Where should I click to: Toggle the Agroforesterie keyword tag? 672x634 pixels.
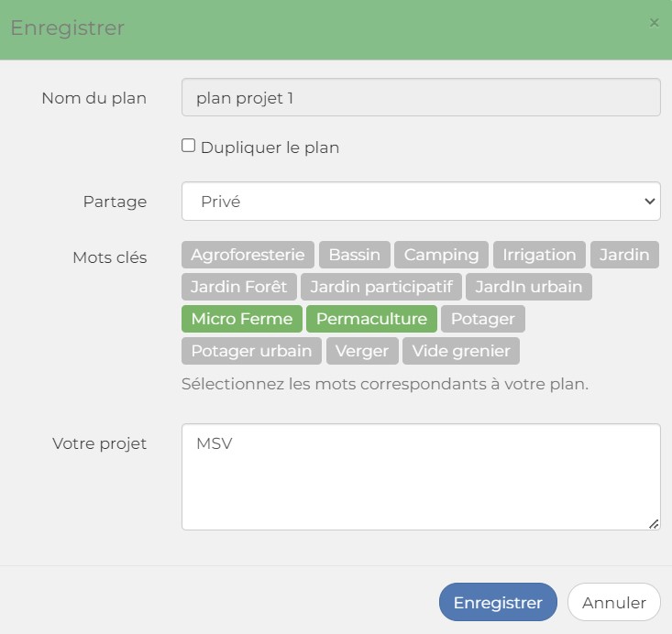[x=248, y=255]
